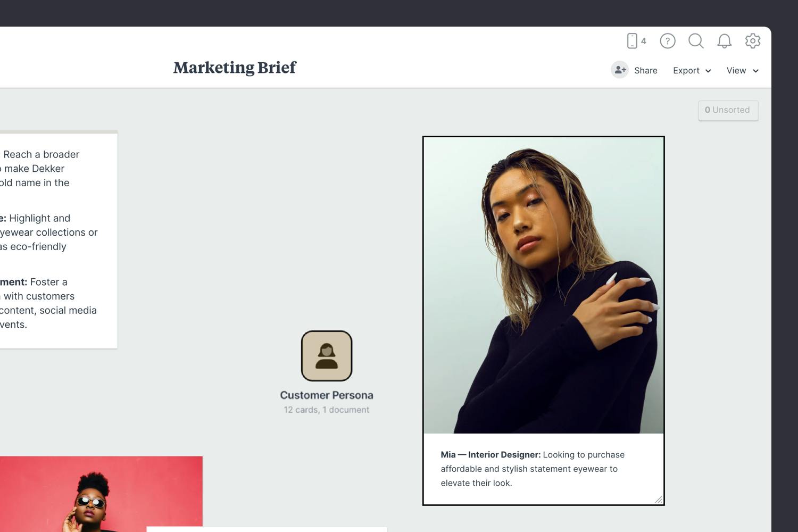798x532 pixels.
Task: Click the mobile preview icon showing 4
Action: (x=635, y=41)
